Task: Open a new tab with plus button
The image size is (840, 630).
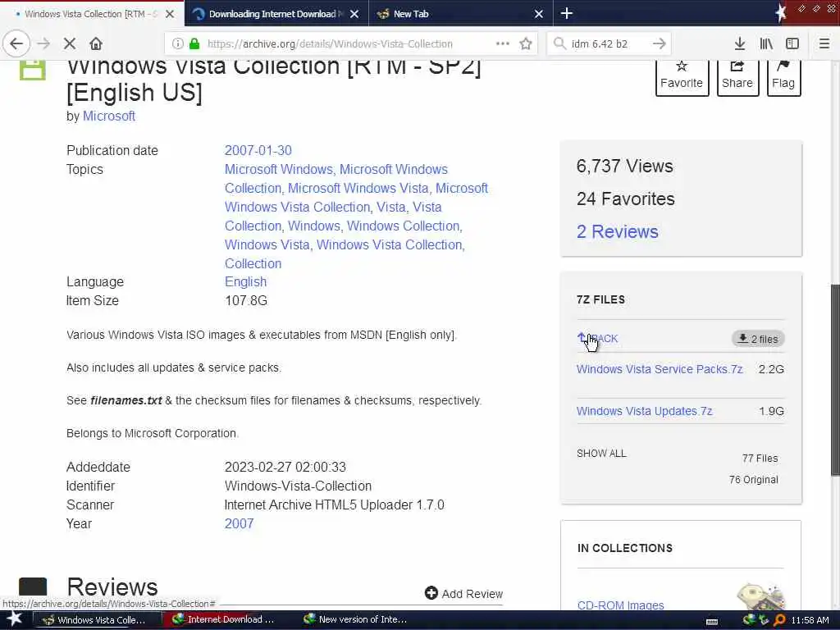Action: pyautogui.click(x=567, y=13)
